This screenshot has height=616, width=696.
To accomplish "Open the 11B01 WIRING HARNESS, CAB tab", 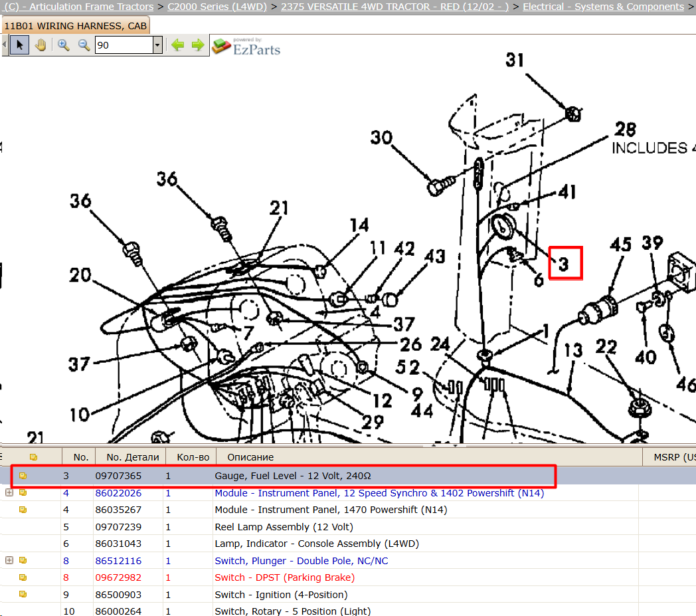I will point(76,26).
